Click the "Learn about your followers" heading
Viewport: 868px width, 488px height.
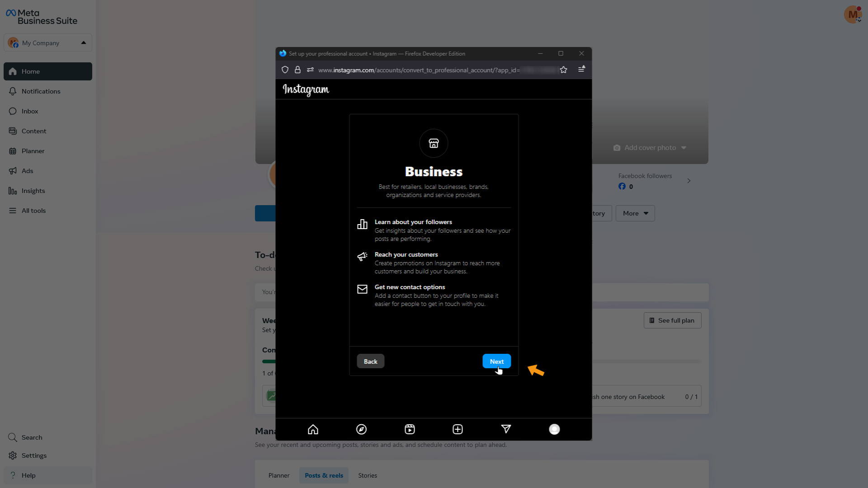pos(413,222)
